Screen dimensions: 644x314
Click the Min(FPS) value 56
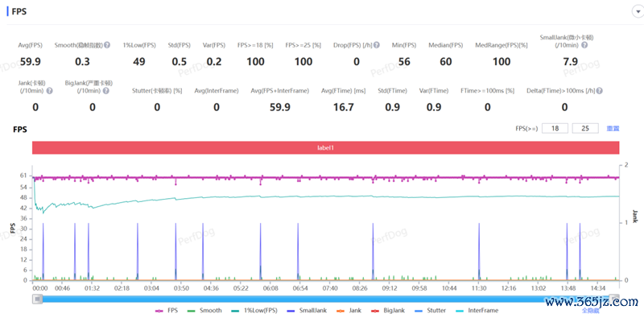[x=404, y=62]
